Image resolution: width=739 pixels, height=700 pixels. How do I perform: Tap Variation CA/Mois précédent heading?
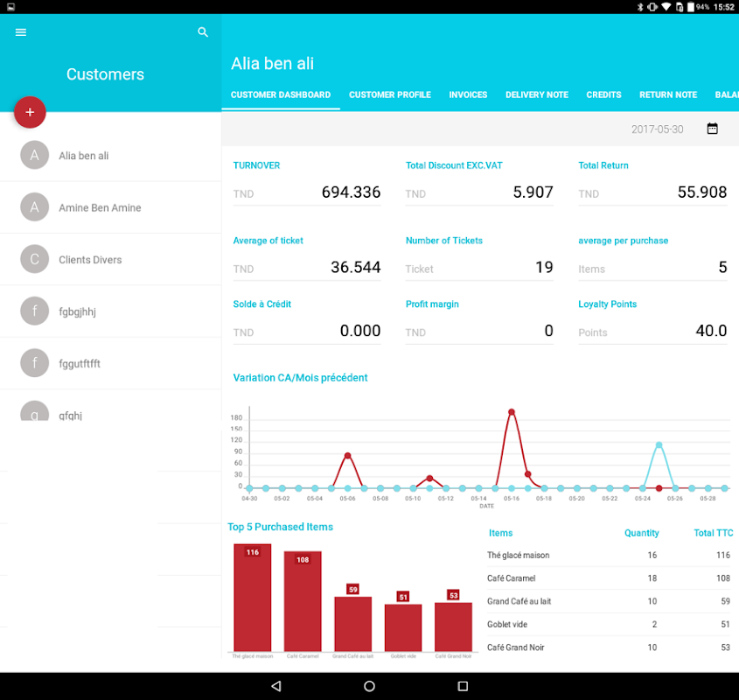tap(300, 378)
